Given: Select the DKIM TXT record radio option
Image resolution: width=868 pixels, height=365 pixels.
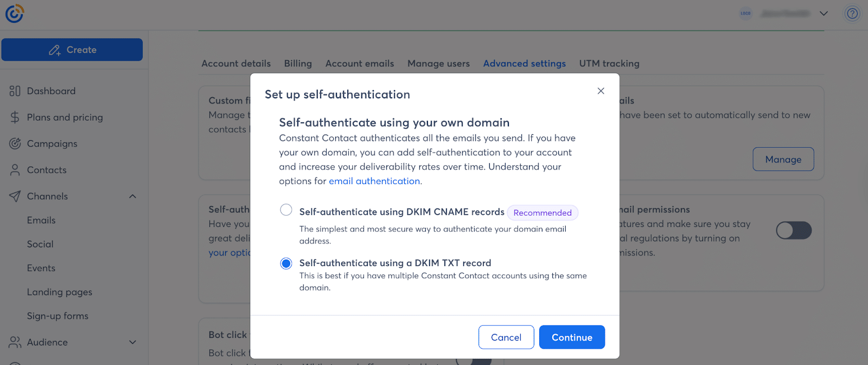Looking at the screenshot, I should [x=286, y=263].
